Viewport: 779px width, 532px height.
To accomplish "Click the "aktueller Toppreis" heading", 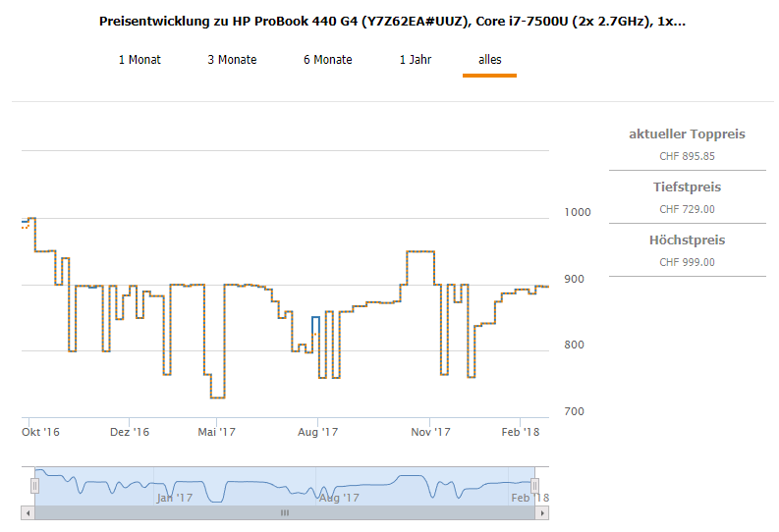I will pos(687,133).
